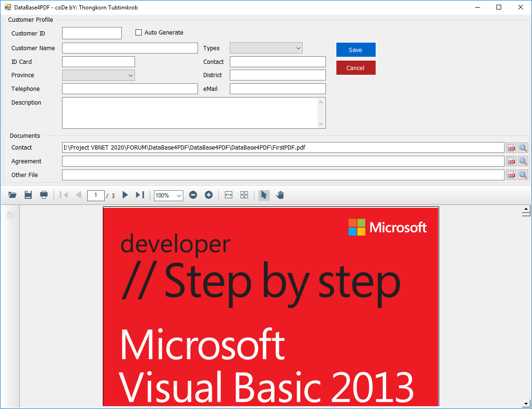This screenshot has height=409, width=532.
Task: Browse PDF for Agreement document
Action: [x=511, y=161]
